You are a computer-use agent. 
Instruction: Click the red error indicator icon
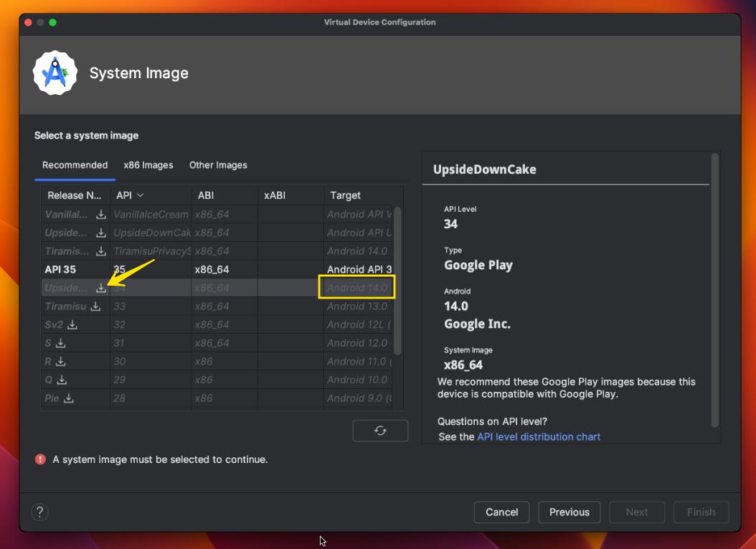pyautogui.click(x=40, y=459)
